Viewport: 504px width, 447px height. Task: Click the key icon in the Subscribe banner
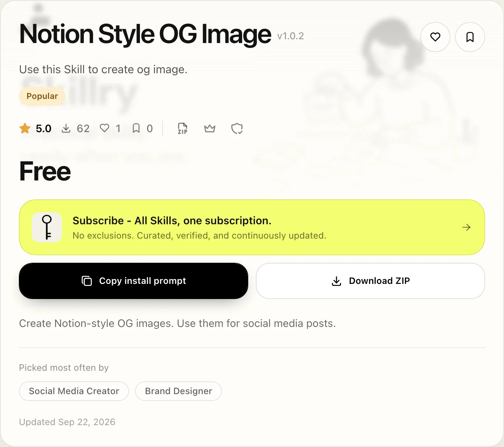47,227
